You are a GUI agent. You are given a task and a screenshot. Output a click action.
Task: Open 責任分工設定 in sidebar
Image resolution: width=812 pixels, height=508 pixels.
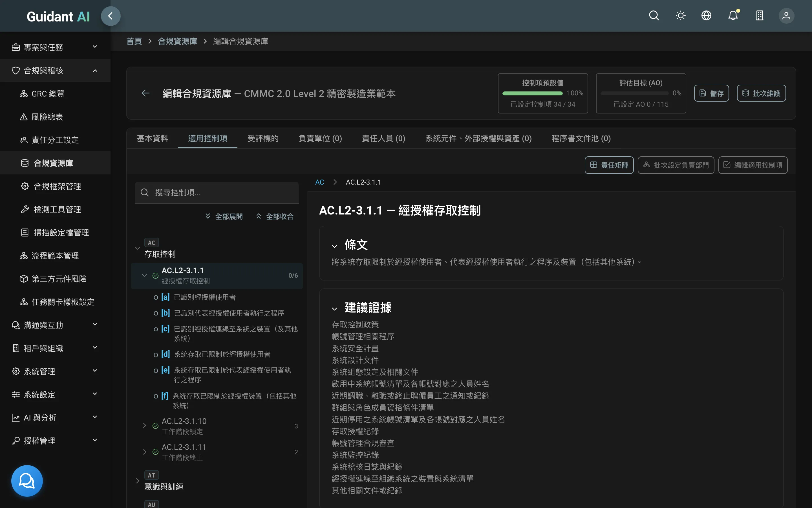click(x=55, y=140)
